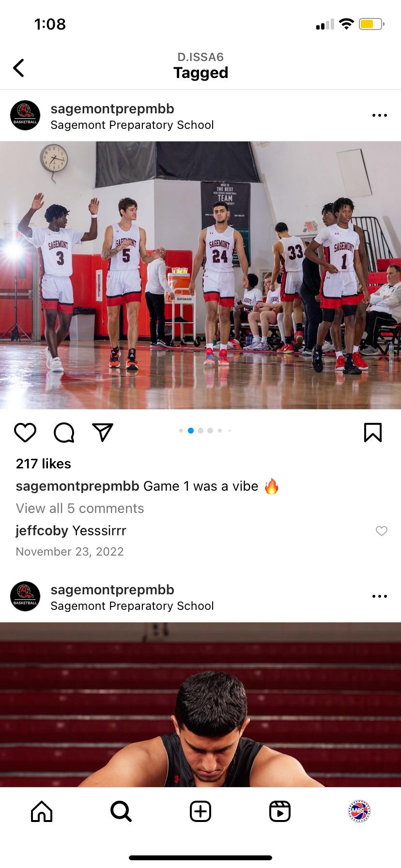Create a new post with plus icon
401x868 pixels.
(200, 811)
